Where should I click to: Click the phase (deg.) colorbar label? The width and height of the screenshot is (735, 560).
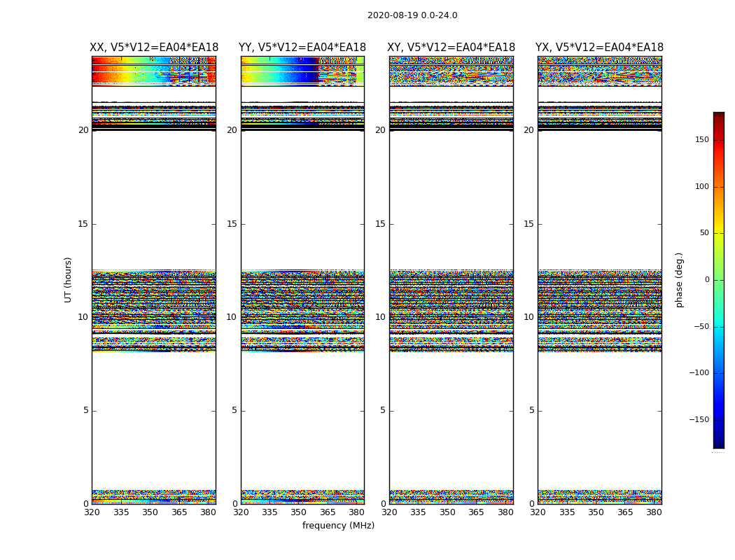tap(679, 280)
